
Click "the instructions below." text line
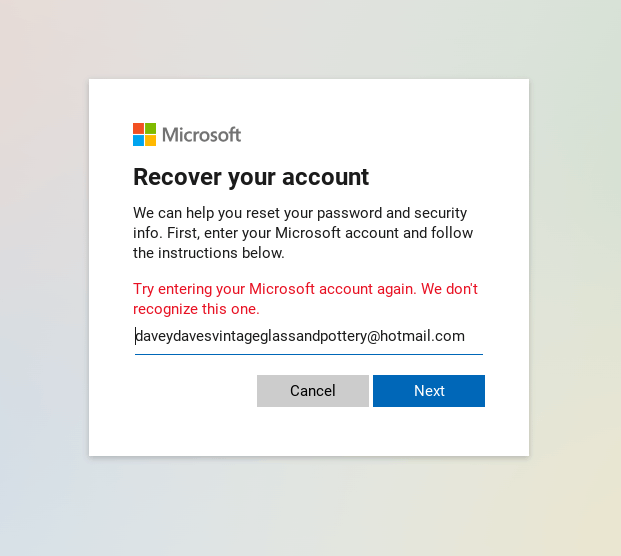click(x=209, y=253)
